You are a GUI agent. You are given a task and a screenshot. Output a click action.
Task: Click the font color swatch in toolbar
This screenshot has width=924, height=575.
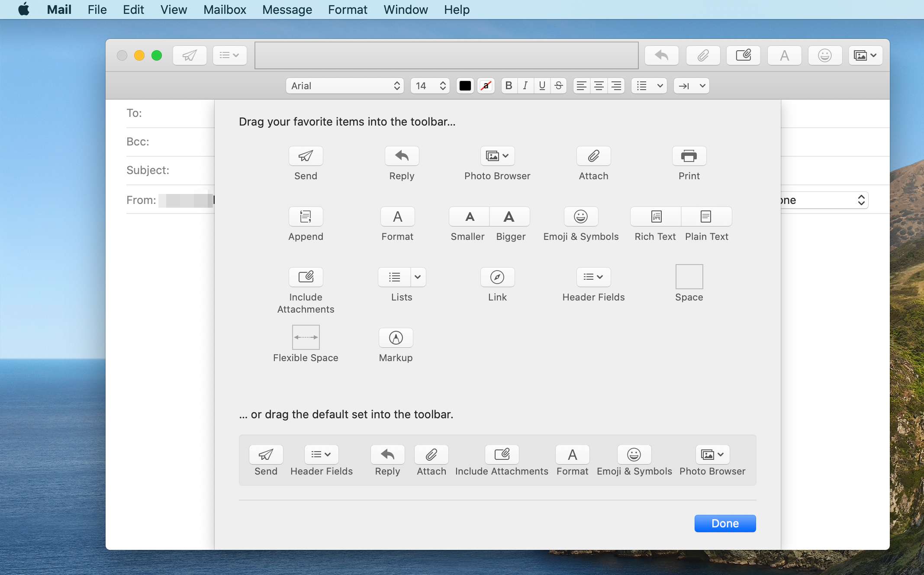(x=466, y=85)
